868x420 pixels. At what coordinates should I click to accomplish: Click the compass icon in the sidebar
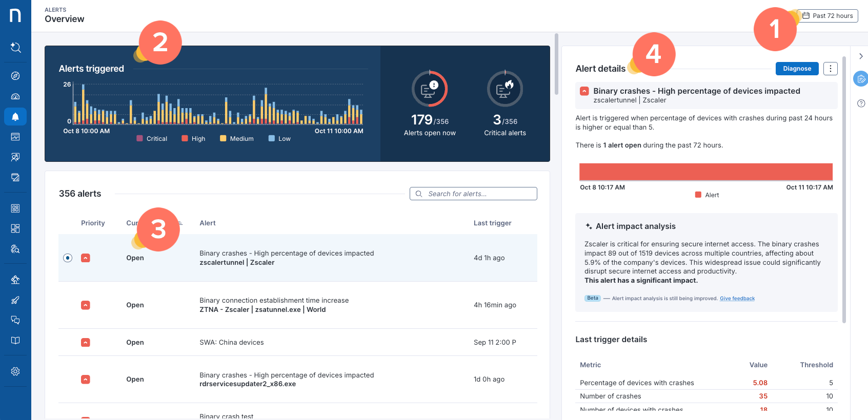coord(15,76)
